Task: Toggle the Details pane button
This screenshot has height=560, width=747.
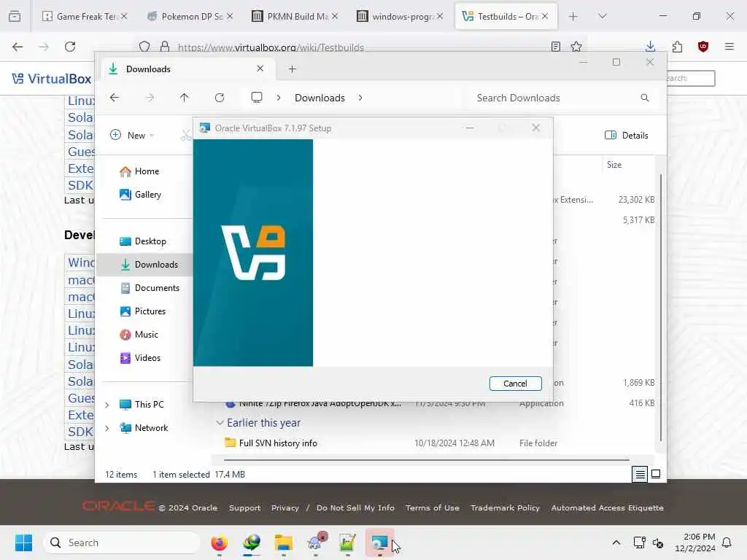Action: pyautogui.click(x=626, y=135)
